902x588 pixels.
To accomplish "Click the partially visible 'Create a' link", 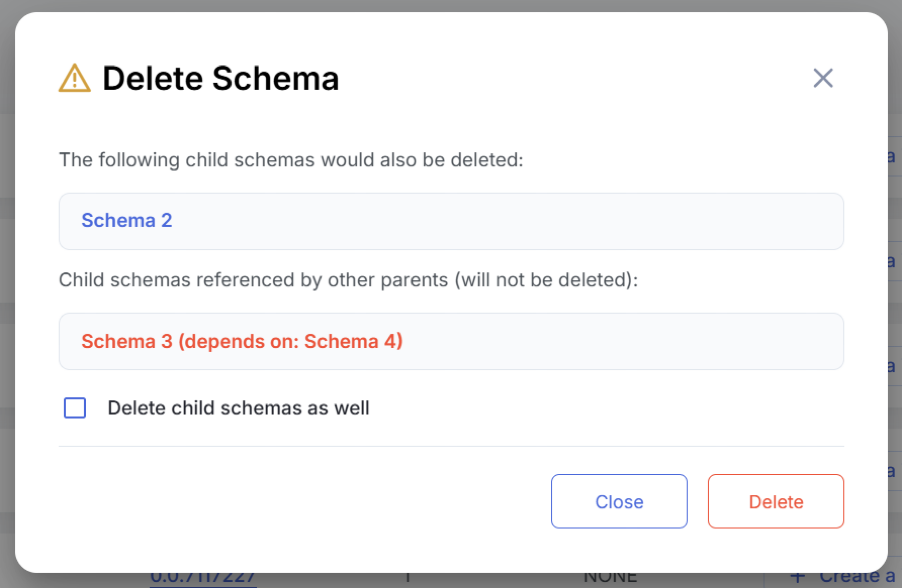I will click(x=856, y=577).
